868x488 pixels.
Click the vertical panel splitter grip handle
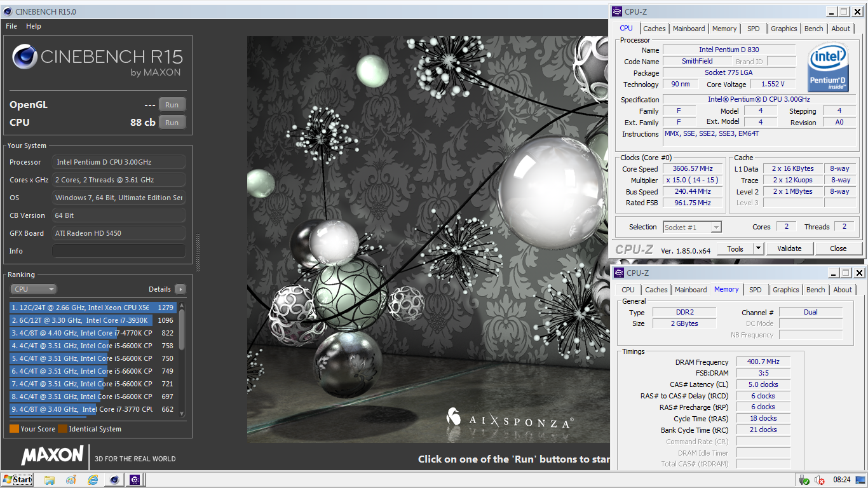click(198, 253)
